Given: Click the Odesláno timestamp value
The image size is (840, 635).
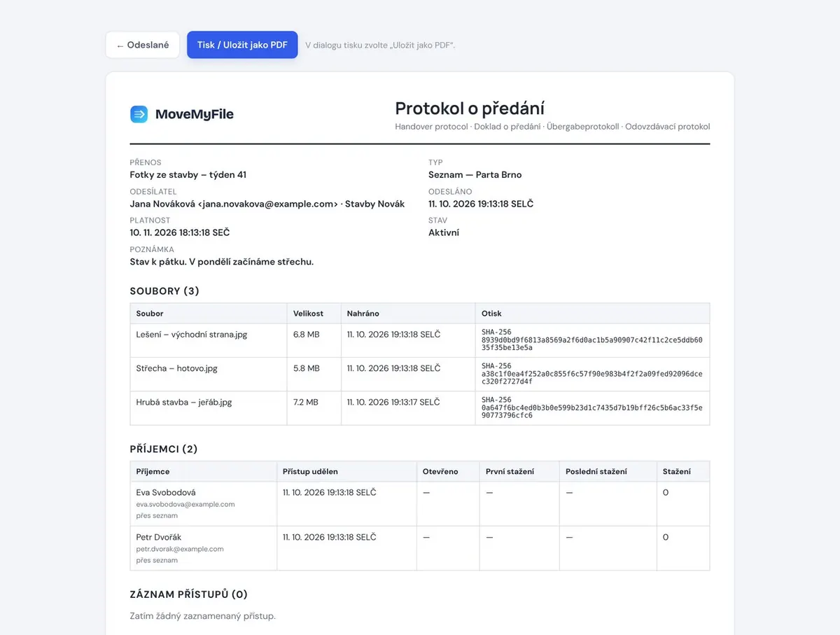Looking at the screenshot, I should pyautogui.click(x=481, y=204).
